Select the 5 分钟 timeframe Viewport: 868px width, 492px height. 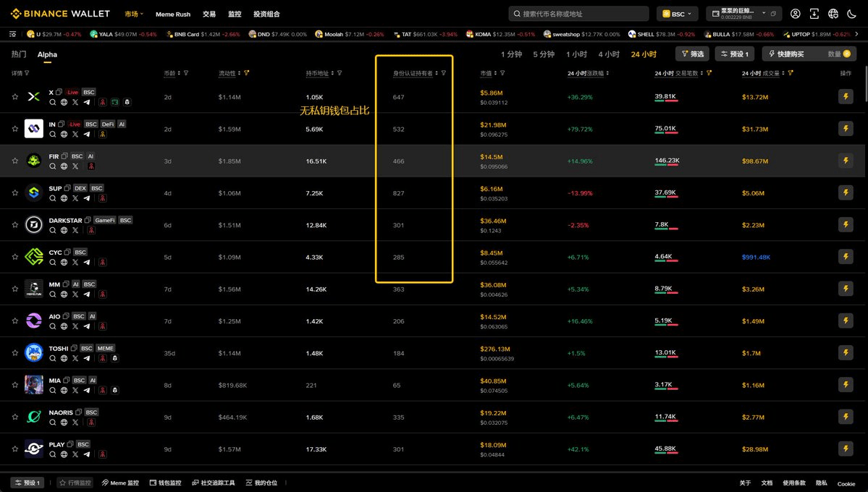tap(544, 54)
